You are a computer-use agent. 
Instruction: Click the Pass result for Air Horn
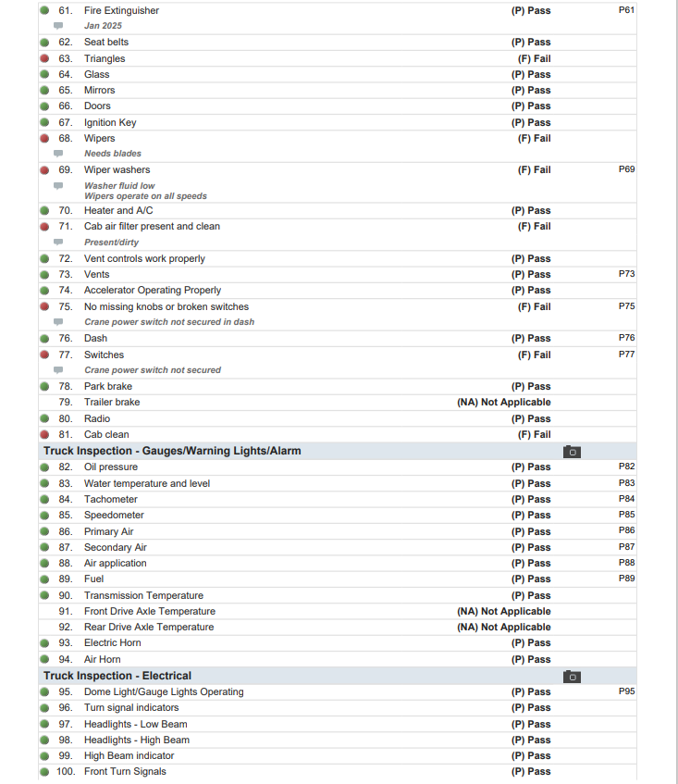(x=531, y=659)
